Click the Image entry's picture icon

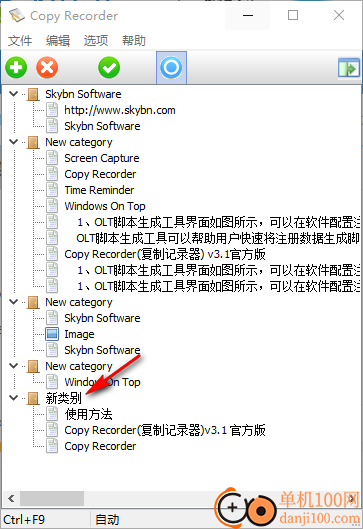click(52, 334)
